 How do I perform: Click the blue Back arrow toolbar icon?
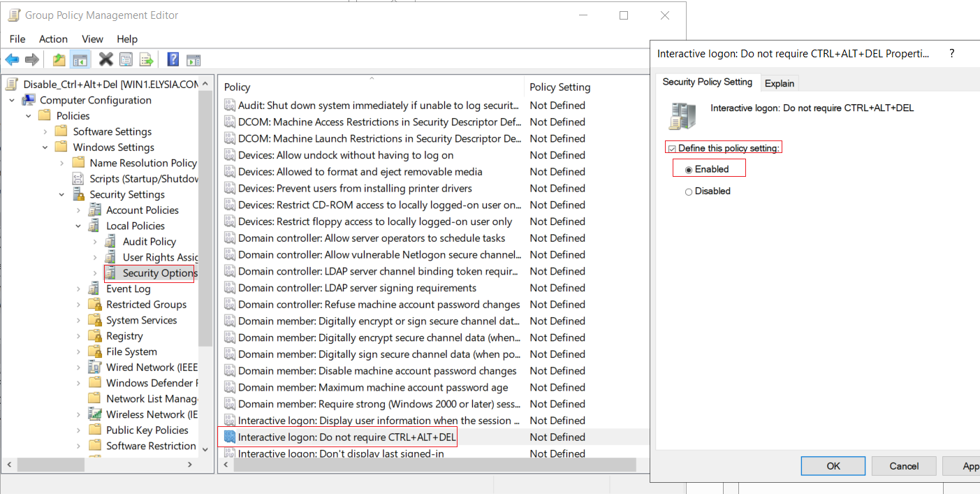tap(12, 60)
